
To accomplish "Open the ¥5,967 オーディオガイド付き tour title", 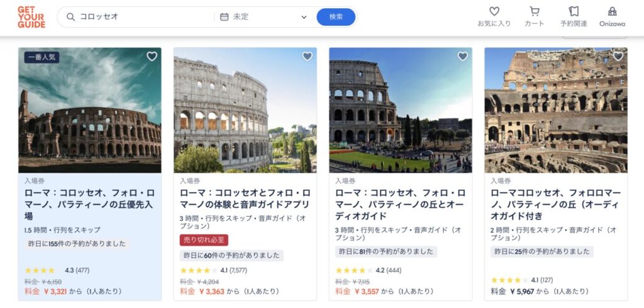I will [x=555, y=198].
